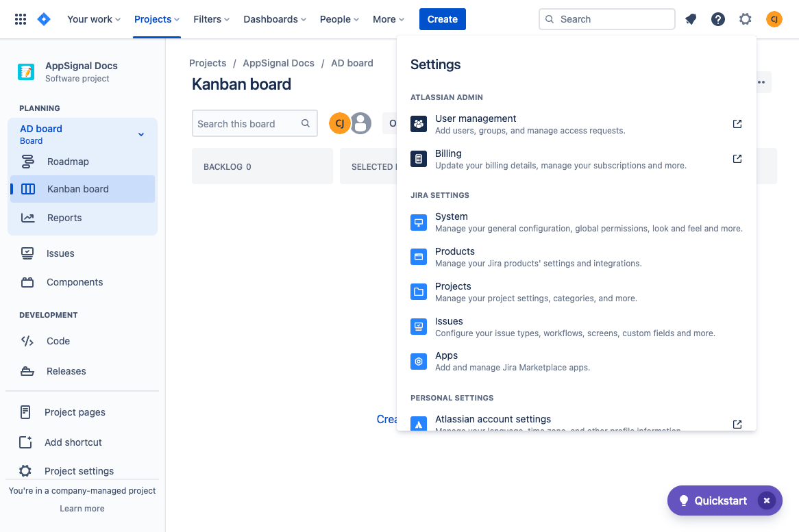Open System under Jira settings

(577, 223)
